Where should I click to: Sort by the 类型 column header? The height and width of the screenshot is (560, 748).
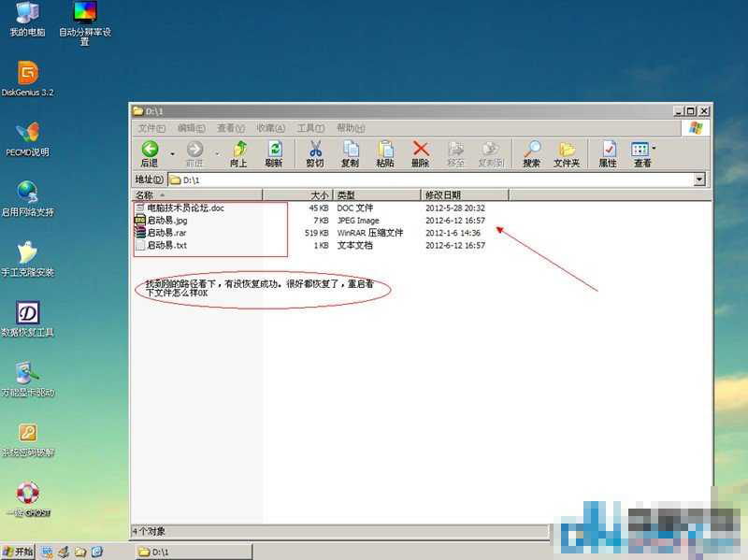(x=377, y=195)
